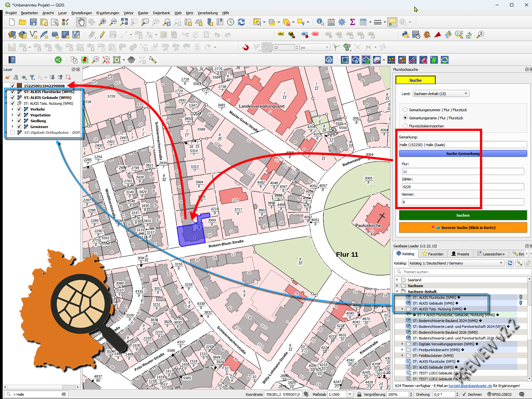Open the temporal controller clock icon
This screenshot has width=532, height=399.
click(231, 22)
